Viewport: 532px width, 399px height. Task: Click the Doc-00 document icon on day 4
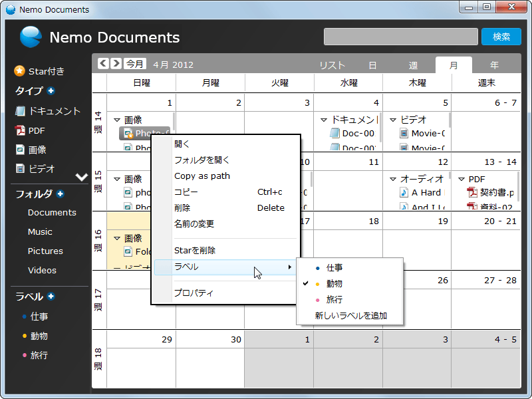click(334, 133)
